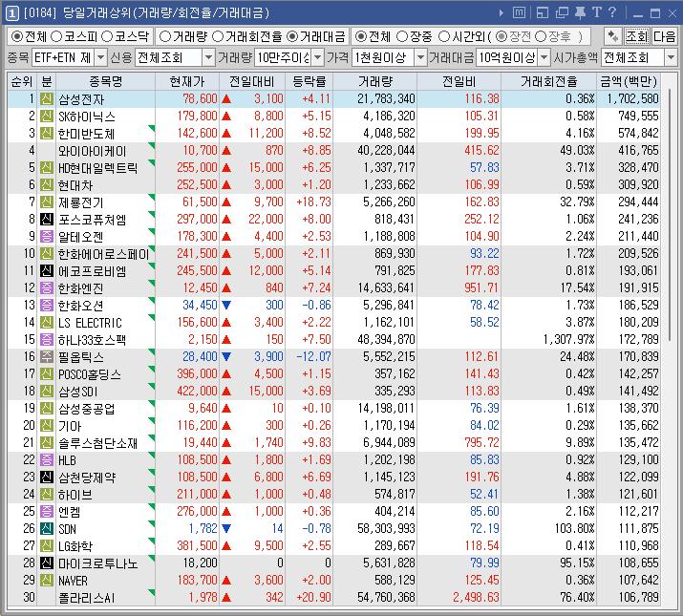Image resolution: width=683 pixels, height=616 pixels.
Task: Click the 'm' menu icon in title bar
Action: tap(519, 13)
